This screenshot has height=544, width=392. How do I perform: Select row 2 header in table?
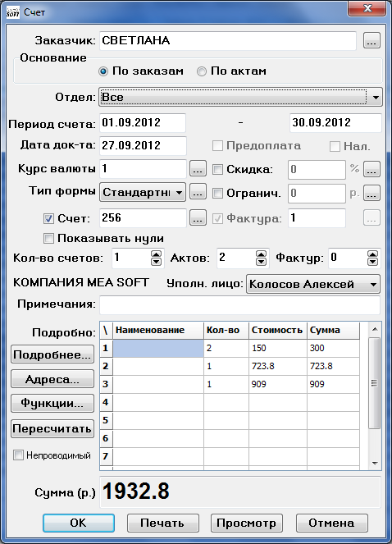(x=106, y=366)
